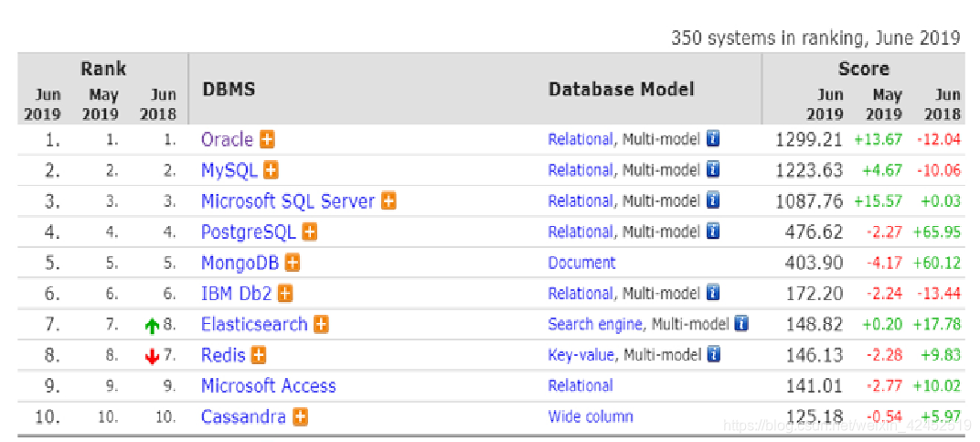Screen dimensions: 980x442
Task: Open the IBM Db2 link
Action: click(x=236, y=293)
